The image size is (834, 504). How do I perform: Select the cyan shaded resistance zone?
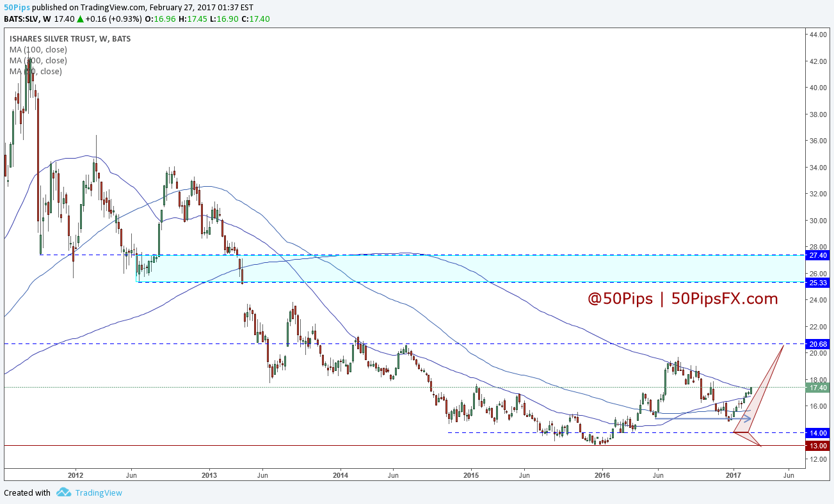[x=448, y=269]
